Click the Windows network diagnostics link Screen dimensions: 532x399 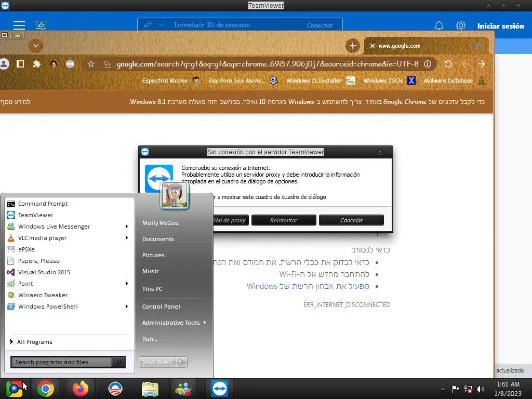point(308,286)
